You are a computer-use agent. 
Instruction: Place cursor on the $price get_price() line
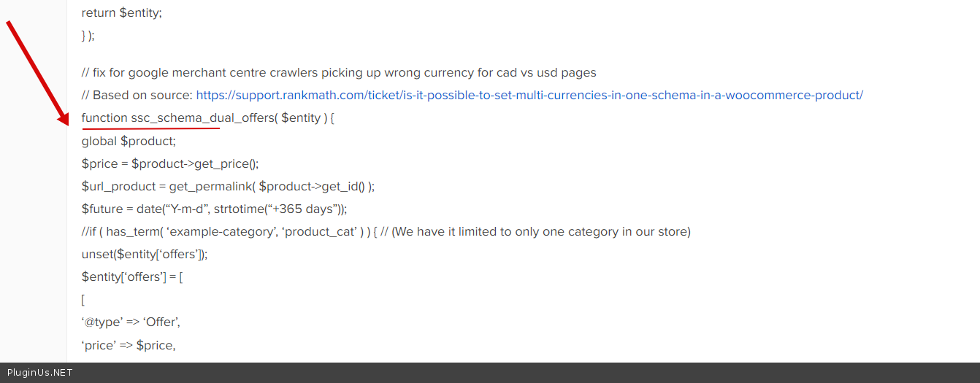(x=170, y=163)
